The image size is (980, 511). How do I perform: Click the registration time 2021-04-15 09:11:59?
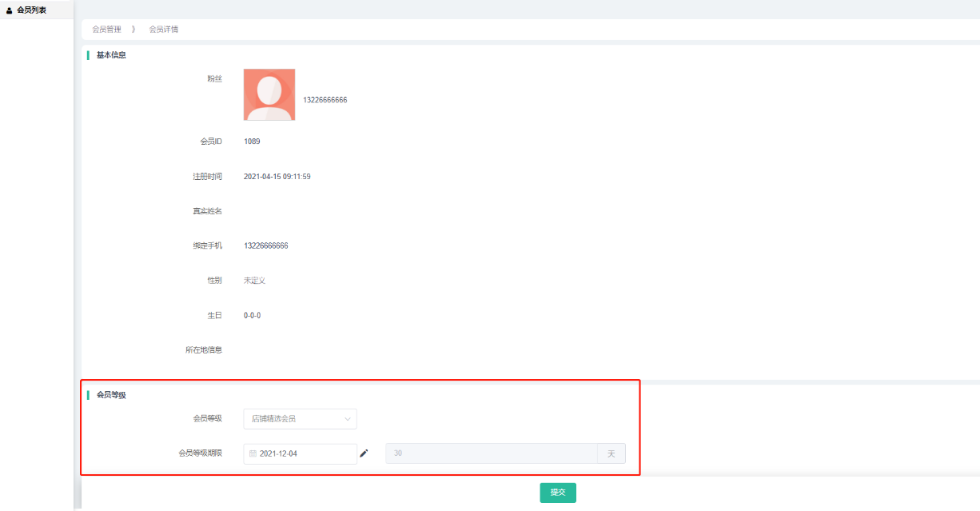[277, 177]
